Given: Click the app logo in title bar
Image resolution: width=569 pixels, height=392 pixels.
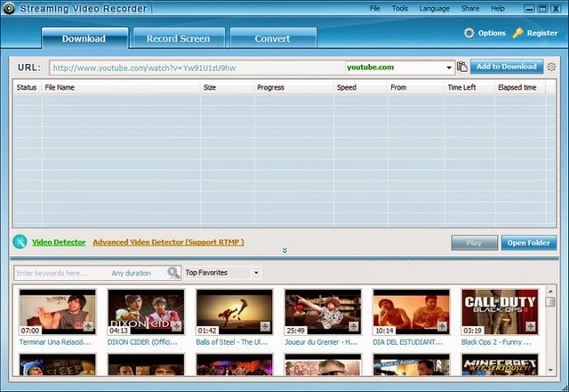Looking at the screenshot, I should pos(10,9).
